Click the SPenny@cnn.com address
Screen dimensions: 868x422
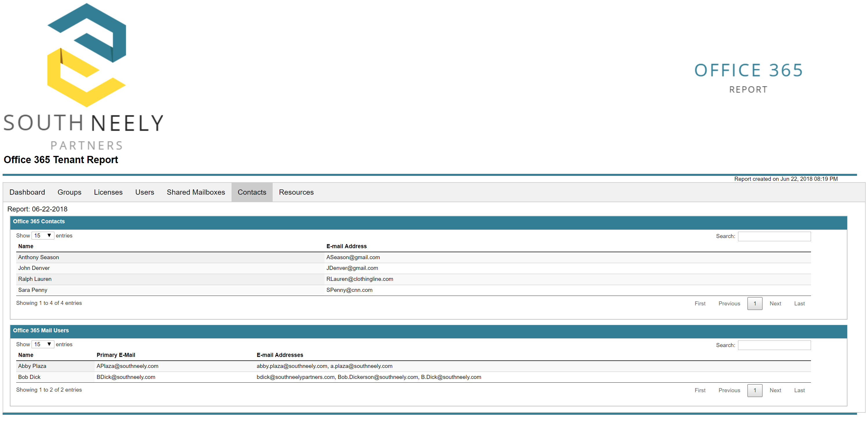(x=349, y=290)
